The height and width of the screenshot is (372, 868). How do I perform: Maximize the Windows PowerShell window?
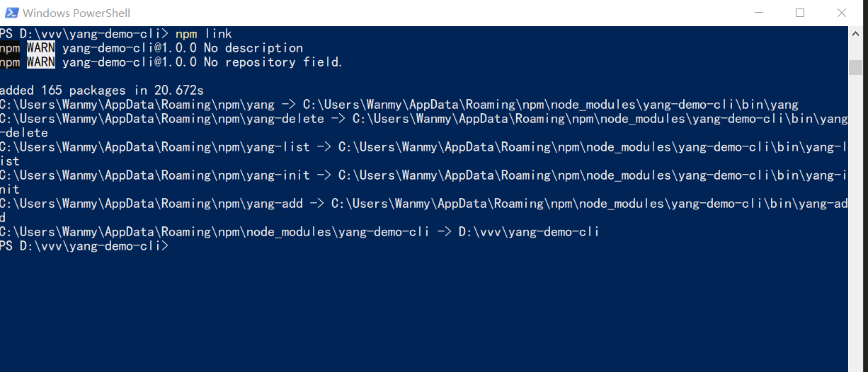point(800,13)
